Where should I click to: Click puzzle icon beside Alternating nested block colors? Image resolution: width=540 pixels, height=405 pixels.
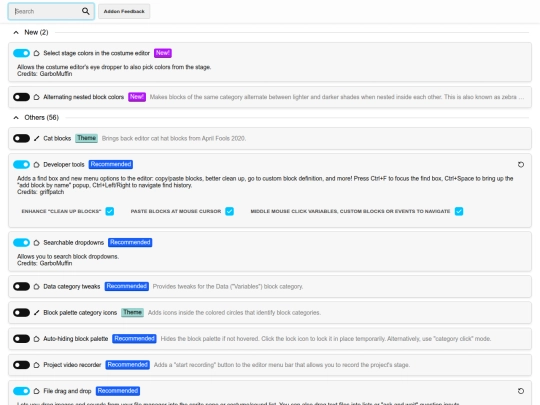coord(37,97)
